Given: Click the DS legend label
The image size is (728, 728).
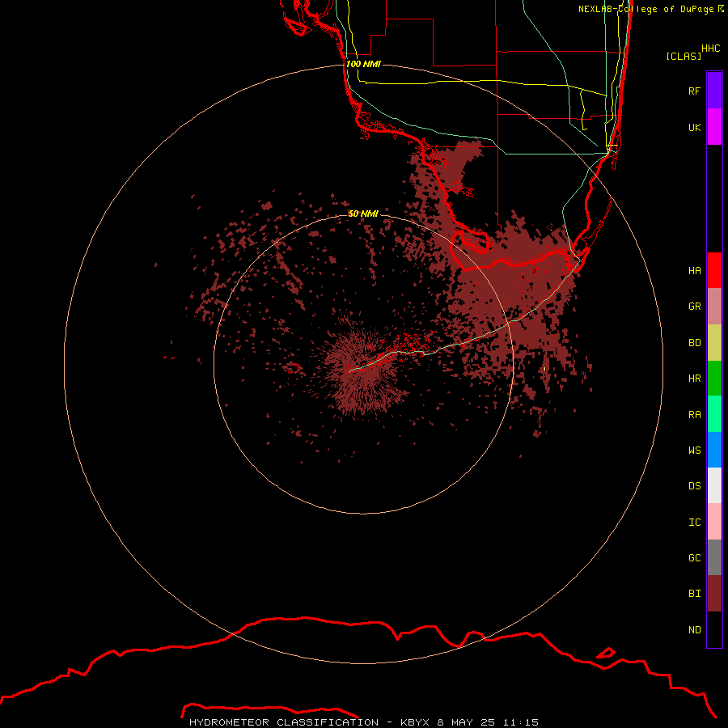Looking at the screenshot, I should 694,486.
